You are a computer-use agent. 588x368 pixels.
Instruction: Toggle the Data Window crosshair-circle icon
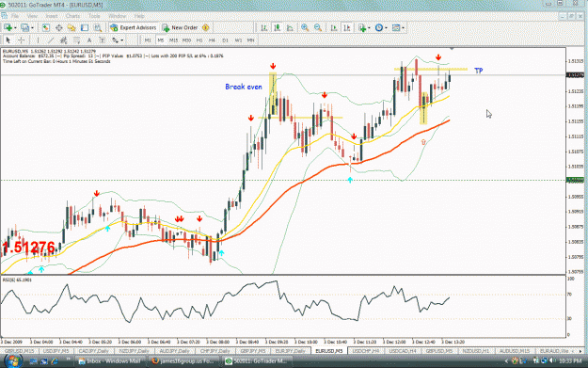click(x=59, y=27)
